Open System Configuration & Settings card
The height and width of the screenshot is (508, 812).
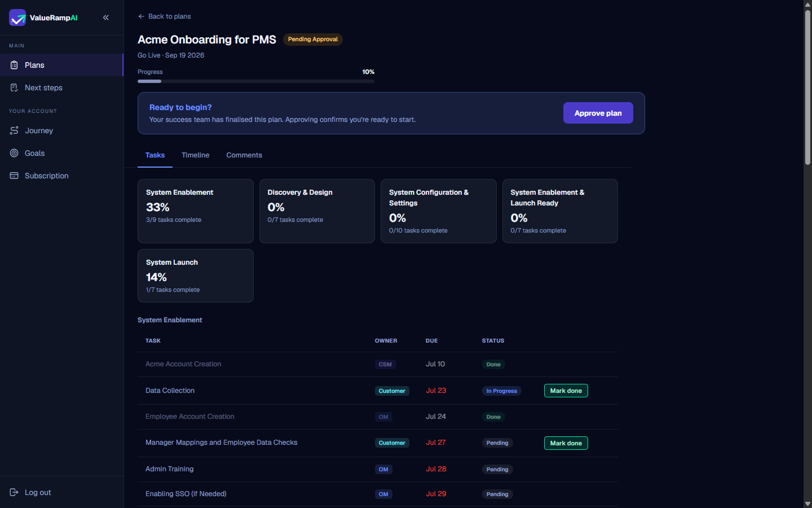point(439,211)
